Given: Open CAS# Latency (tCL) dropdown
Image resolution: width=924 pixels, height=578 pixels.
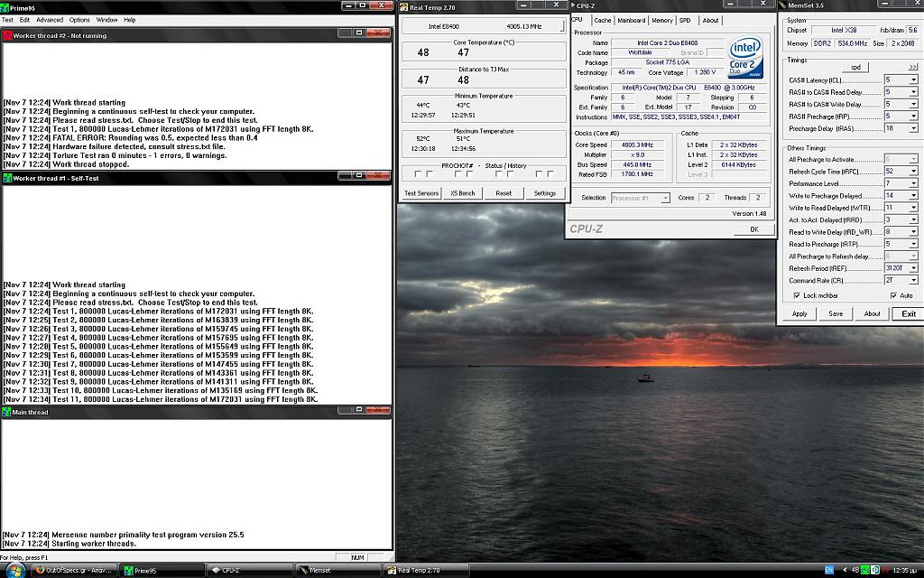Looking at the screenshot, I should coord(913,80).
